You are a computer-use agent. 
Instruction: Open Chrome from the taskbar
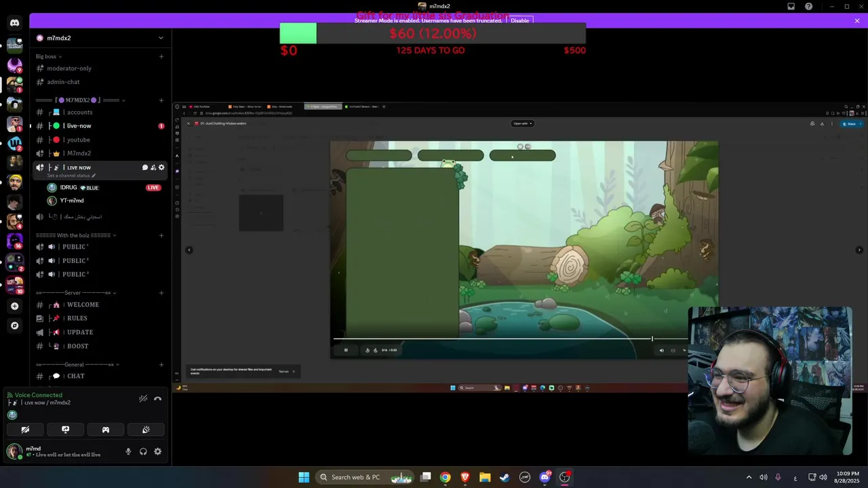point(445,477)
